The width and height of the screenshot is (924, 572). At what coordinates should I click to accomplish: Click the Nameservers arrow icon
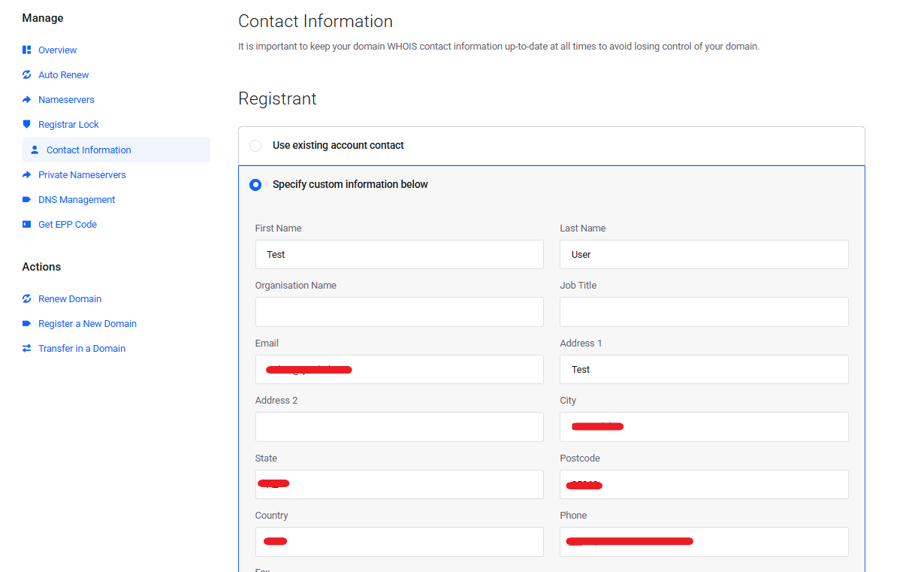coord(27,100)
